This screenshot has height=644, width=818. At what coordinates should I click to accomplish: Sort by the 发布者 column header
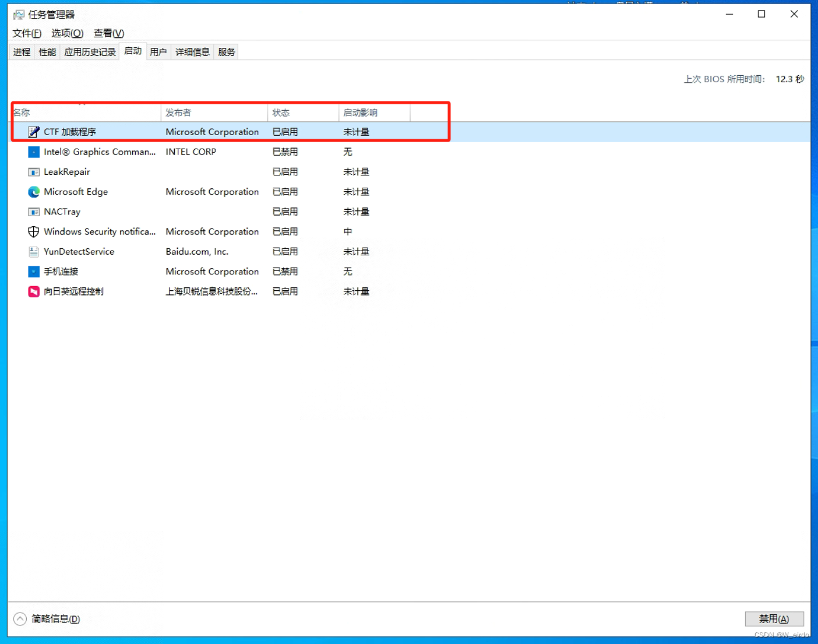pos(214,112)
